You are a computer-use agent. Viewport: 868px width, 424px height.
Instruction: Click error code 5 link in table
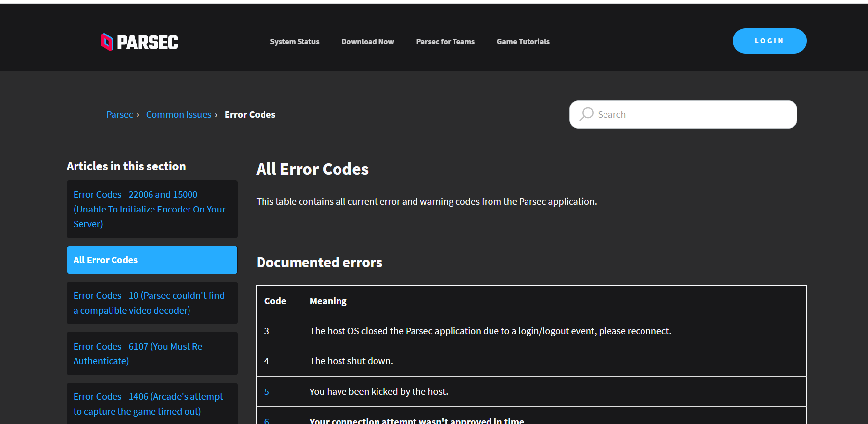pyautogui.click(x=266, y=392)
